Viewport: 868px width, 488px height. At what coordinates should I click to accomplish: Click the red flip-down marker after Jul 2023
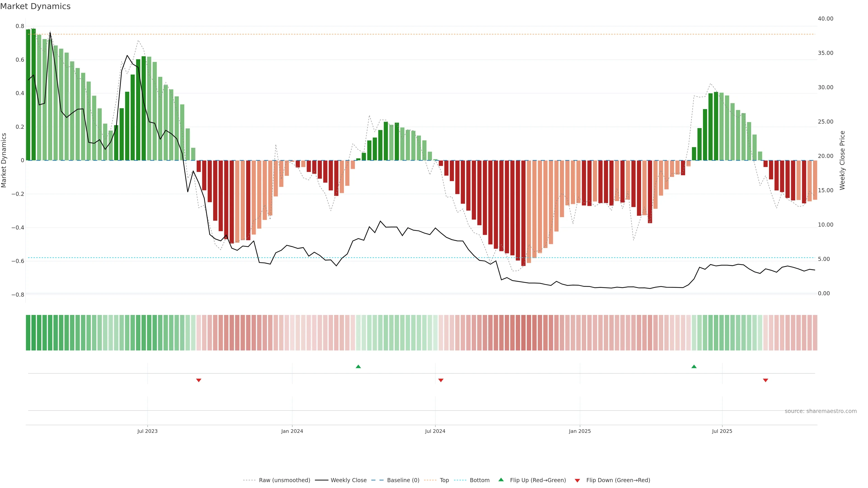tap(199, 380)
